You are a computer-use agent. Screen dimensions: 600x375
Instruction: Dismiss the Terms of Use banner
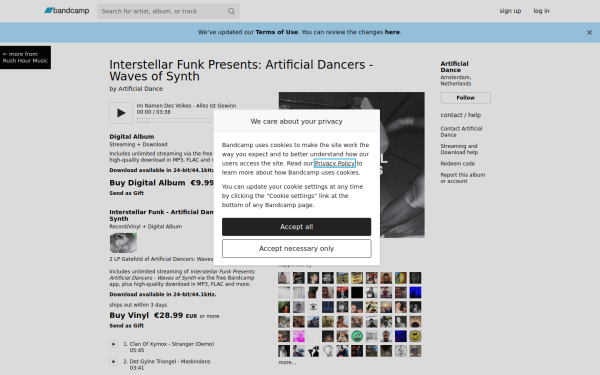(x=589, y=33)
